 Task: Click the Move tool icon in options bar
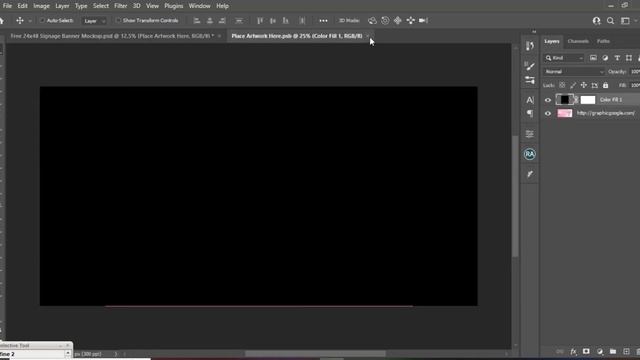click(20, 20)
